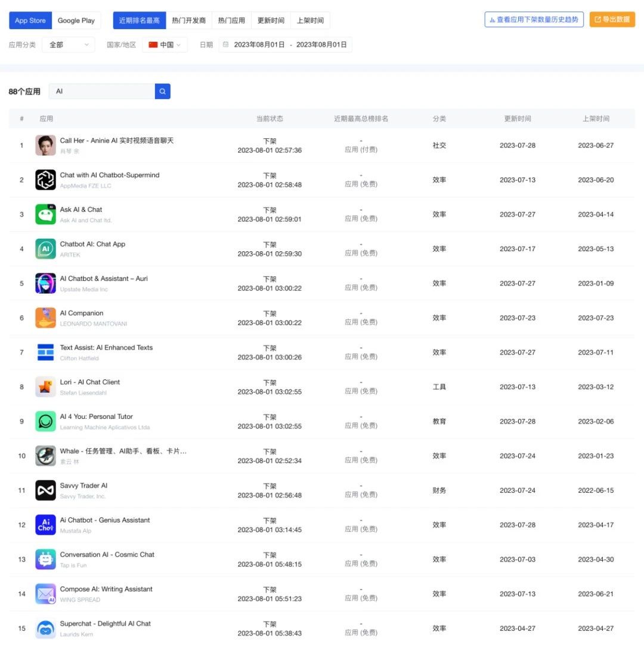Open Compose AI: Writing Assistant title
This screenshot has width=644, height=645.
point(106,589)
